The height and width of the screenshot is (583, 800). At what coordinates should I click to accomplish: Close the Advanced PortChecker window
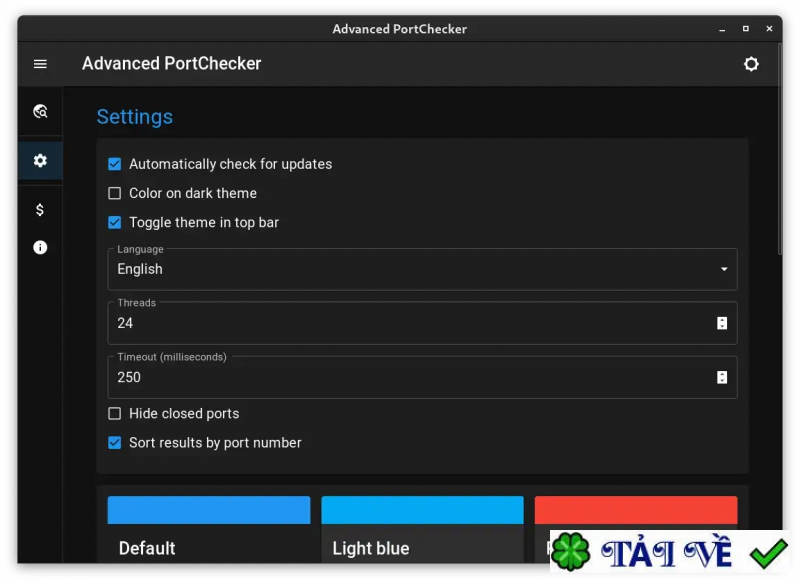(769, 29)
